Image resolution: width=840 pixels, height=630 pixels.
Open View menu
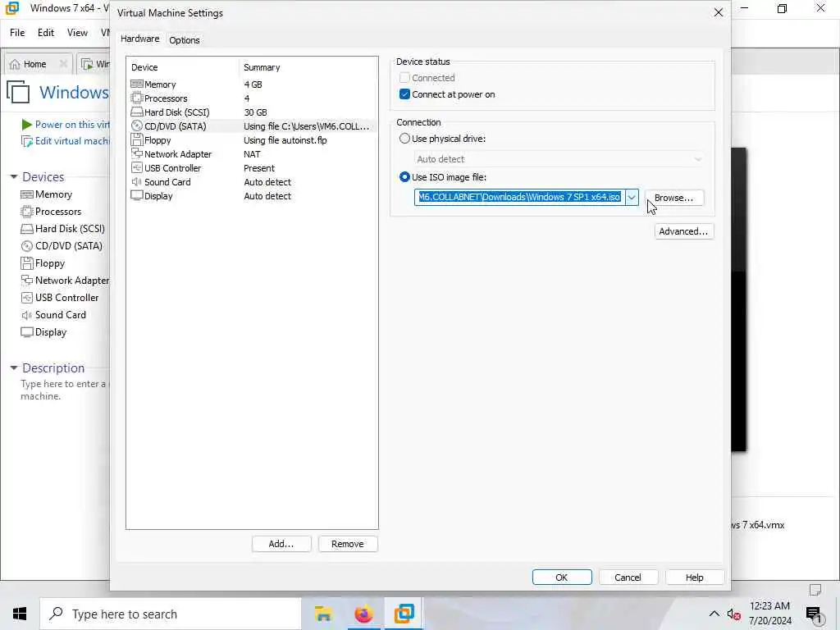[x=77, y=33]
